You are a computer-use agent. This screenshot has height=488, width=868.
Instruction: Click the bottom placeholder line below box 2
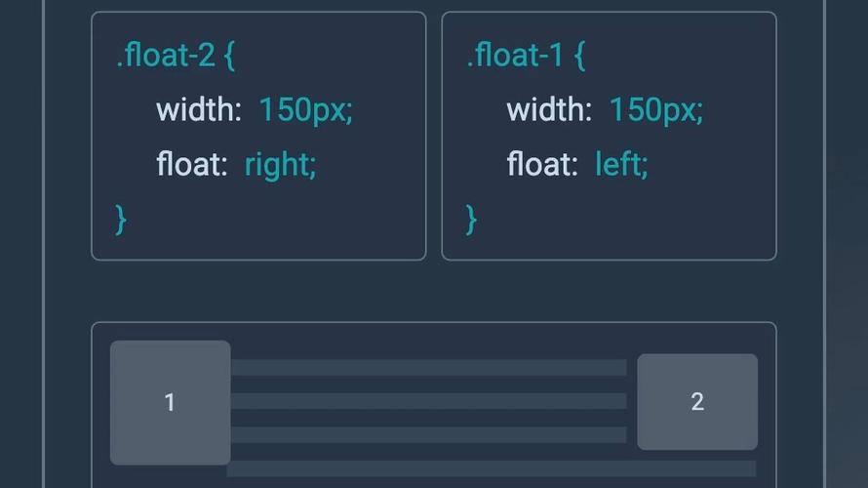(492, 468)
